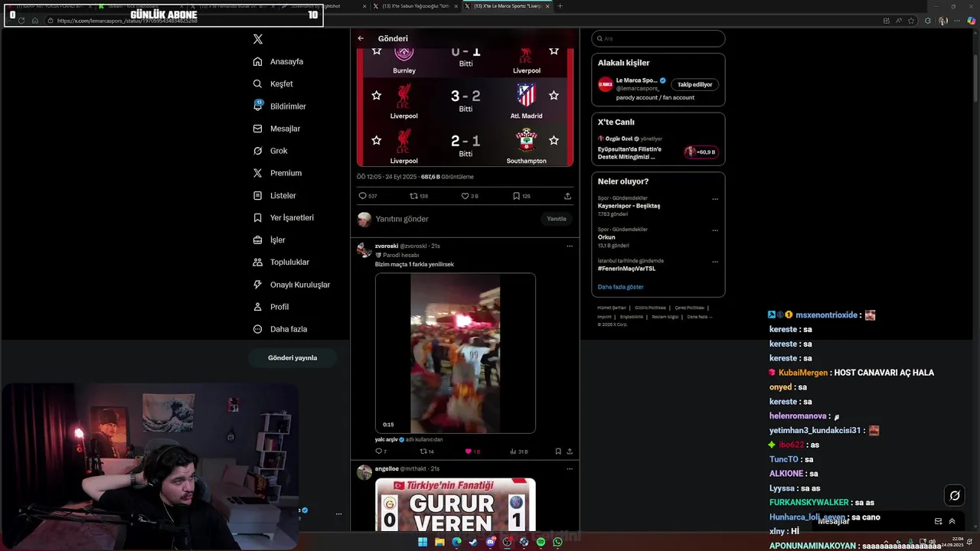Open Anasayfa home icon in sidebar
The height and width of the screenshot is (551, 980).
tap(258, 61)
